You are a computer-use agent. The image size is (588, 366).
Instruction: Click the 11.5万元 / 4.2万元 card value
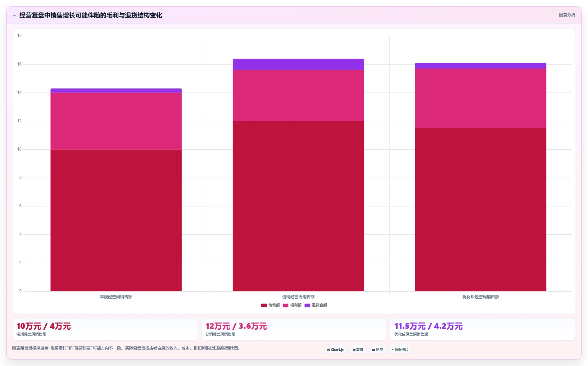[x=428, y=326]
